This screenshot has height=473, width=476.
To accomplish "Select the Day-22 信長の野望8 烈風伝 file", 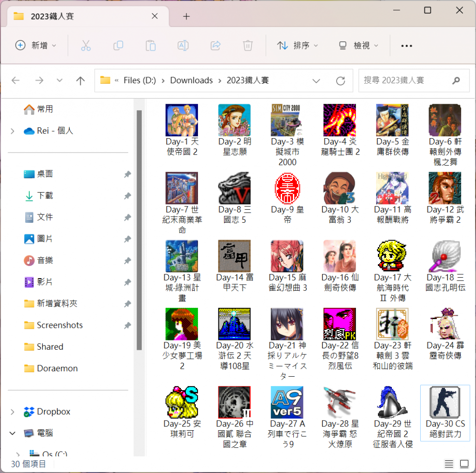I will click(340, 339).
